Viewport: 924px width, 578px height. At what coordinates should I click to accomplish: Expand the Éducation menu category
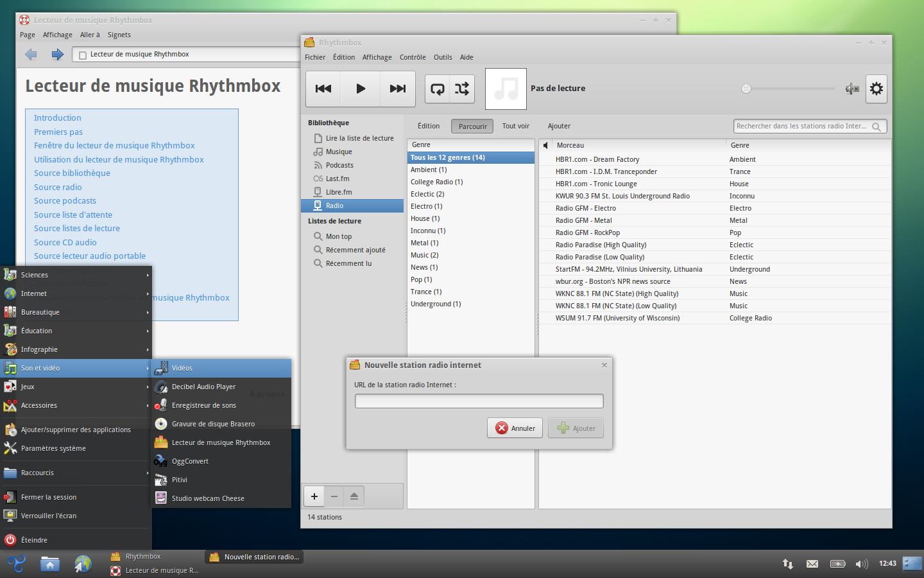point(76,331)
